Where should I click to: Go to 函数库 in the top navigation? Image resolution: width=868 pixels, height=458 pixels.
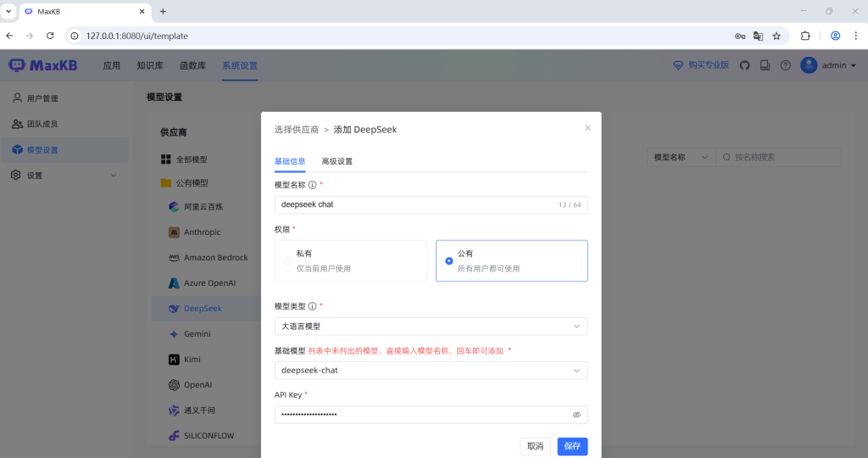point(192,65)
